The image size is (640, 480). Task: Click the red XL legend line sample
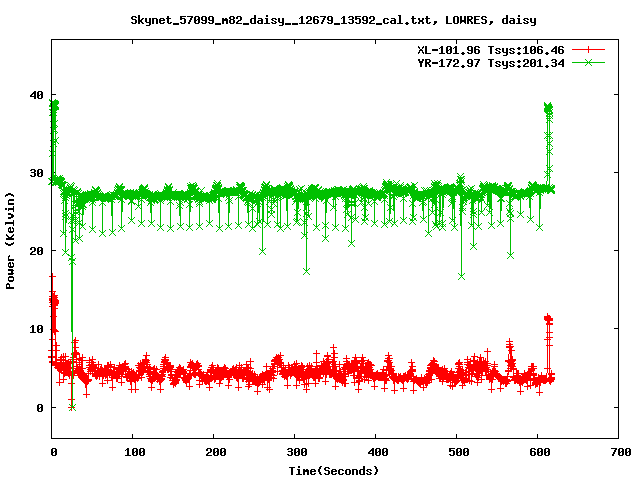pyautogui.click(x=588, y=50)
